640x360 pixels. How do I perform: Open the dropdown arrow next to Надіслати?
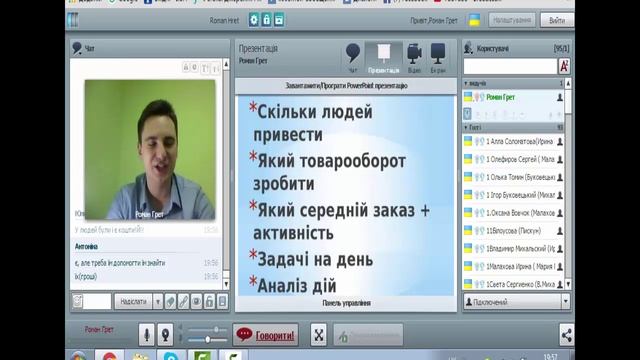(158, 302)
